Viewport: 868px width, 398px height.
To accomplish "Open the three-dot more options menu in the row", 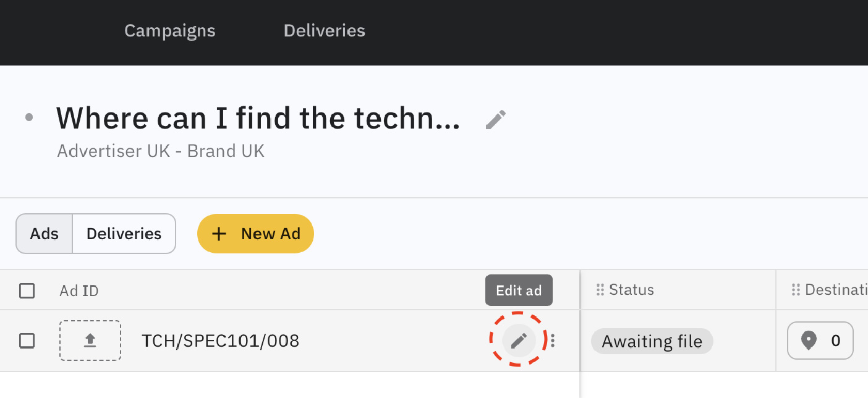I will click(x=553, y=341).
